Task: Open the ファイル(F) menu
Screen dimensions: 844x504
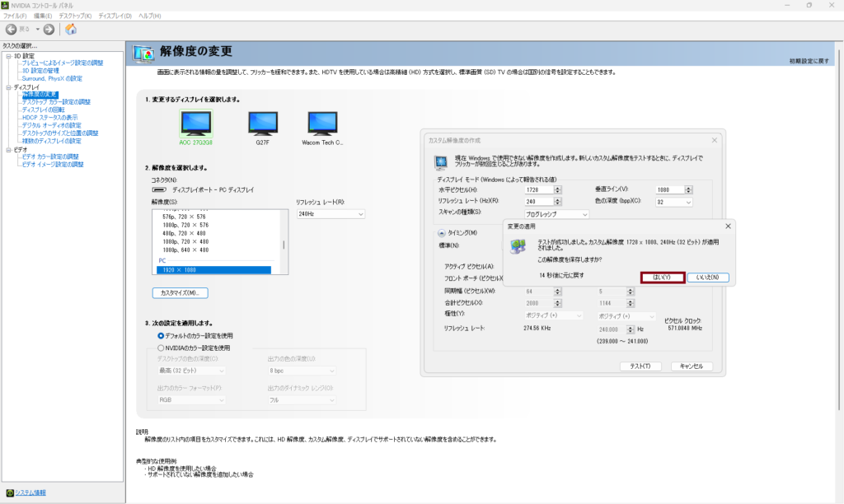Action: pyautogui.click(x=15, y=16)
